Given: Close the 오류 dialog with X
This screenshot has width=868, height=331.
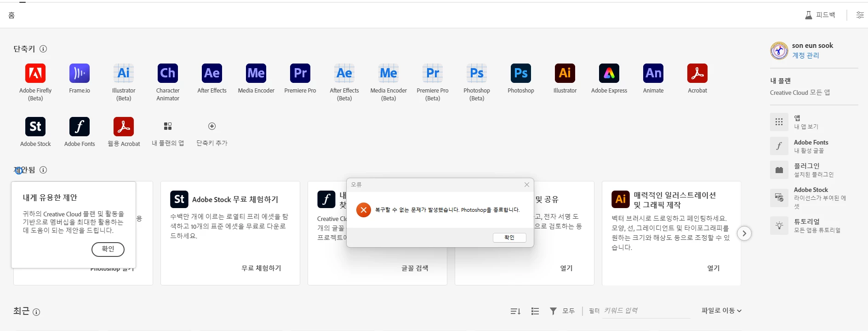Looking at the screenshot, I should click(x=527, y=185).
